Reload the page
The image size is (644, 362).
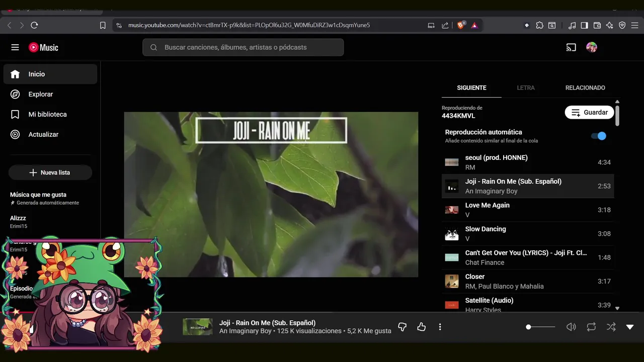[x=34, y=25]
